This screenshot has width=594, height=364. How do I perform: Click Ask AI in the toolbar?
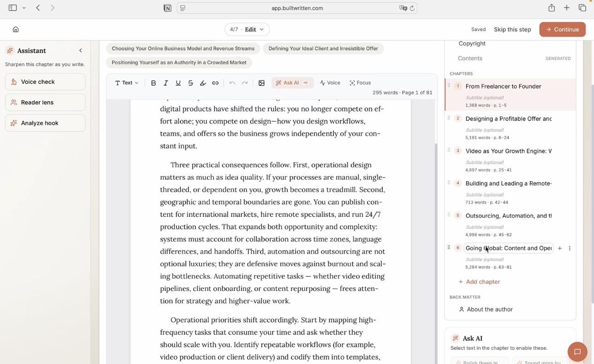(292, 83)
